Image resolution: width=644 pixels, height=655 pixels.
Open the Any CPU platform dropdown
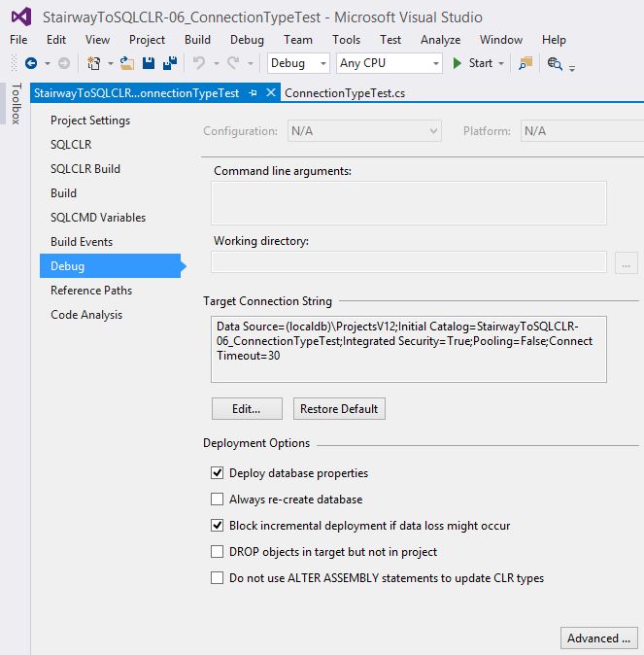tap(390, 63)
